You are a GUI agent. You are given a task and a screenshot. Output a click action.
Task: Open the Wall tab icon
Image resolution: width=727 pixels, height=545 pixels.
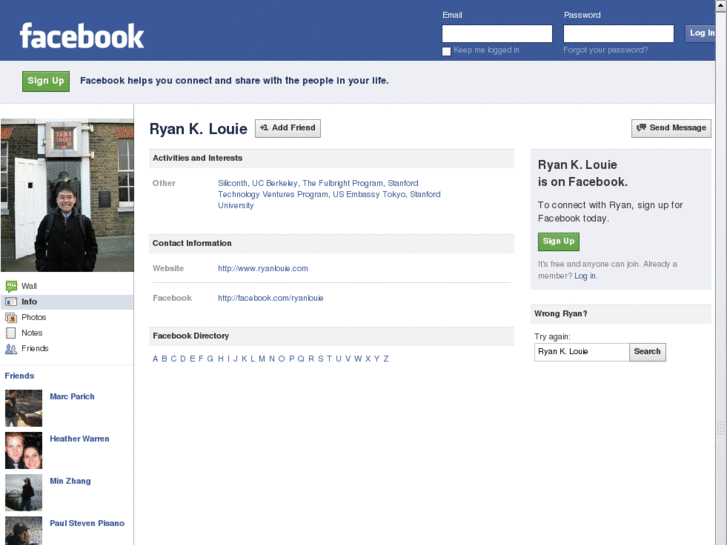(x=11, y=286)
